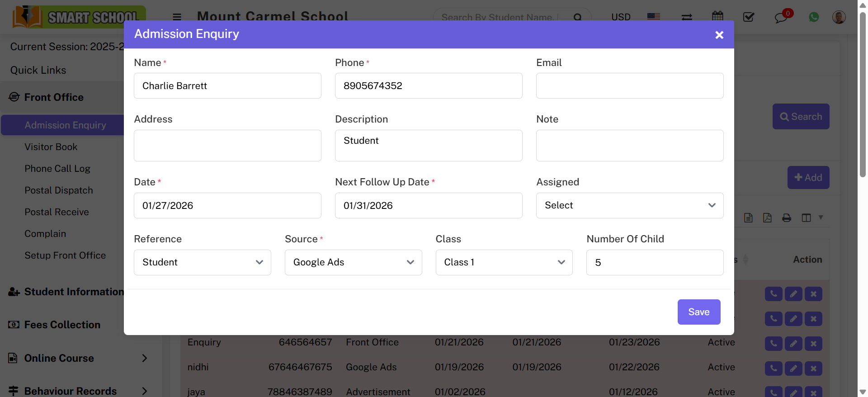Viewport: 868px width, 397px height.
Task: Open the WhatsApp icon in header
Action: point(814,17)
